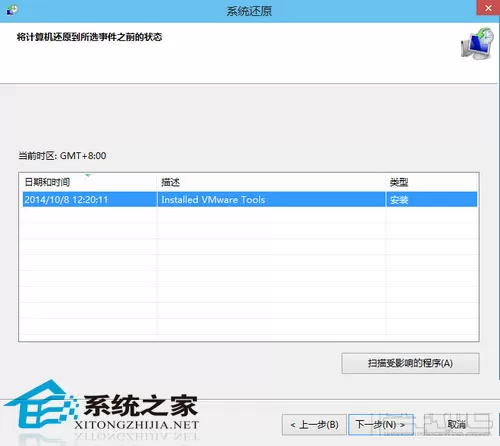Continue with 下一步(N) button
The width and height of the screenshot is (500, 446).
click(381, 425)
